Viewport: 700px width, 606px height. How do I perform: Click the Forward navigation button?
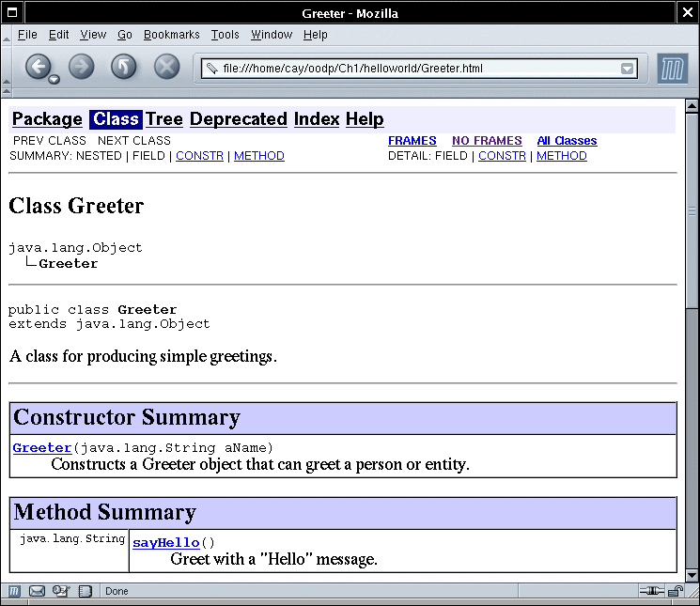coord(82,67)
